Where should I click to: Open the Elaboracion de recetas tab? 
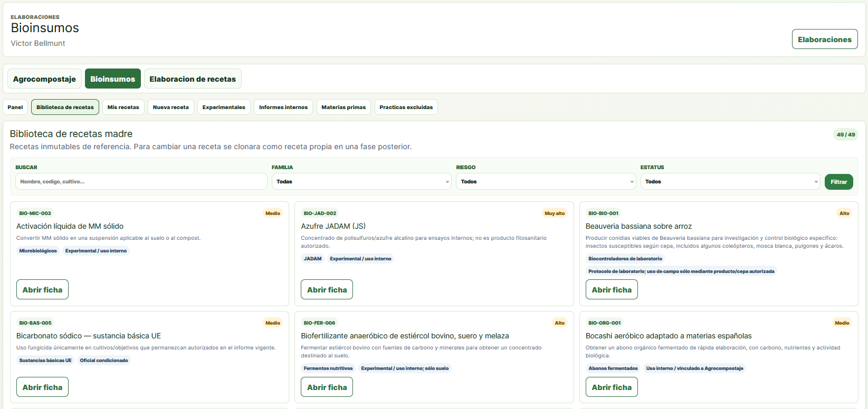coord(193,79)
